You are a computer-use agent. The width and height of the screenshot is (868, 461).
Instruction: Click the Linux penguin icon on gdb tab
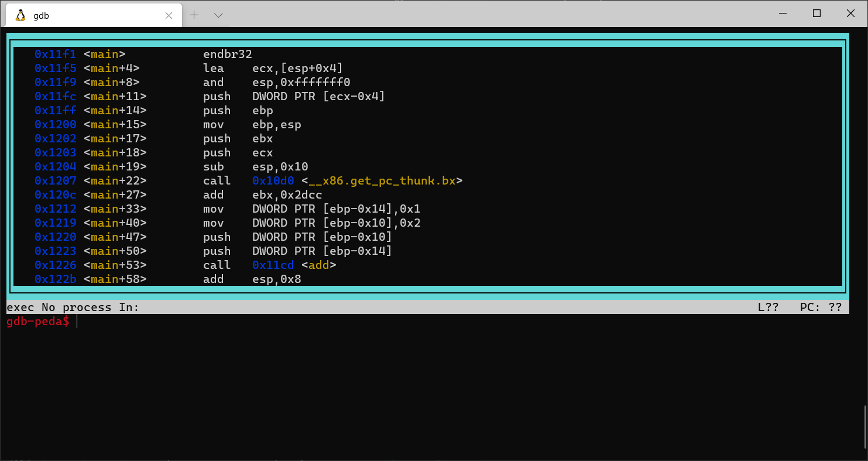[20, 15]
